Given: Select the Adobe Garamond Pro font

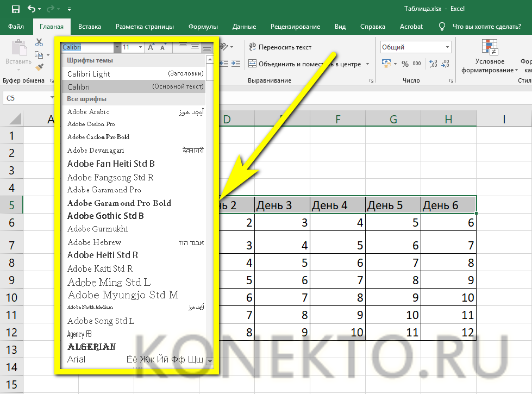Looking at the screenshot, I should click(104, 190).
